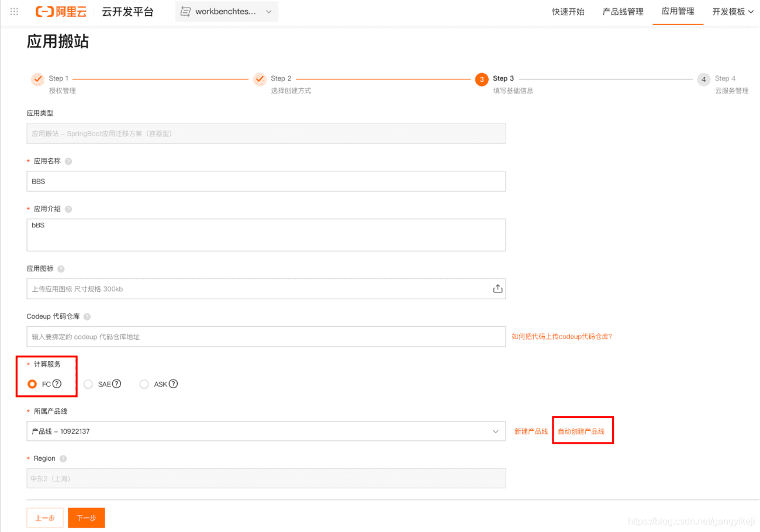Open the 所属产品线 dropdown
This screenshot has width=760, height=532.
coord(266,431)
